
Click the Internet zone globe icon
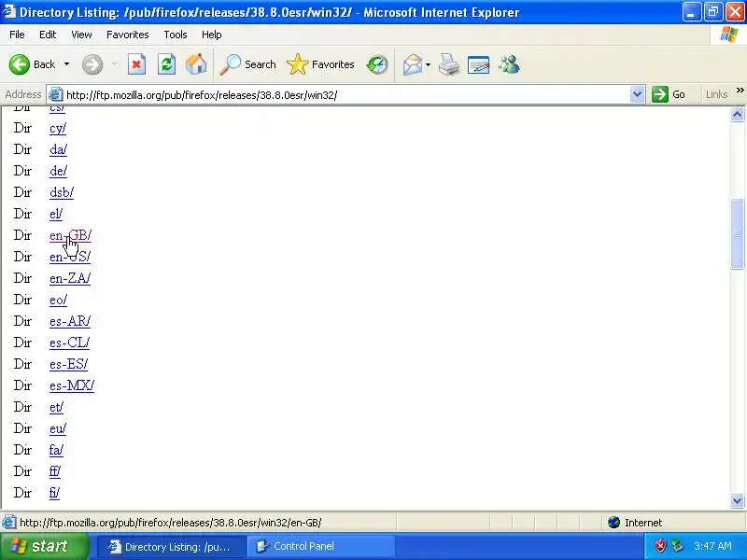(614, 523)
